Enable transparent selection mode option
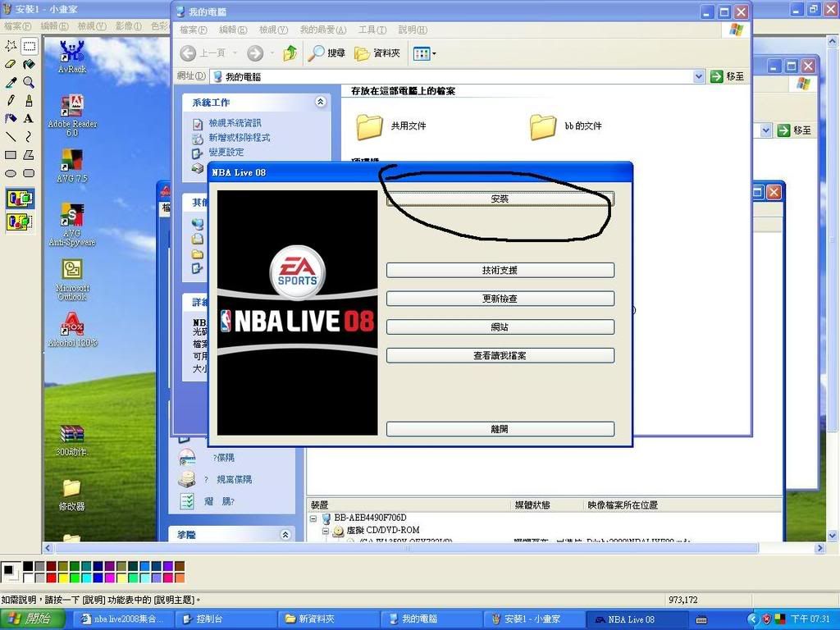 (x=21, y=221)
